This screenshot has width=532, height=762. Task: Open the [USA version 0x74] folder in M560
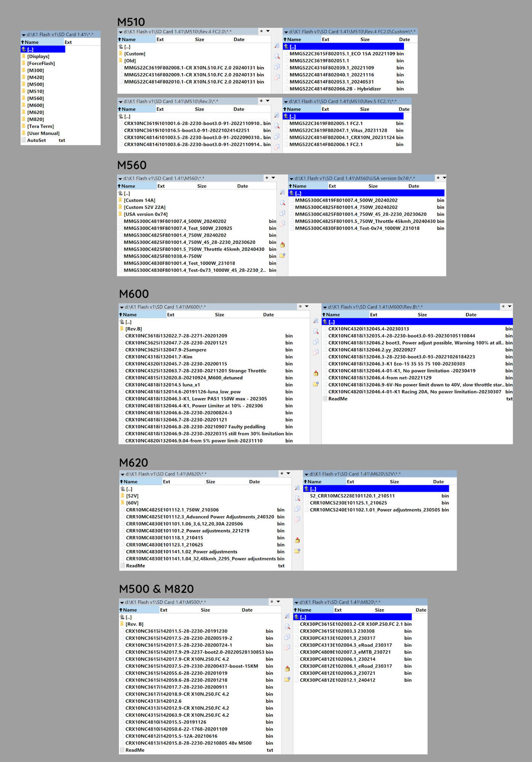click(x=145, y=214)
